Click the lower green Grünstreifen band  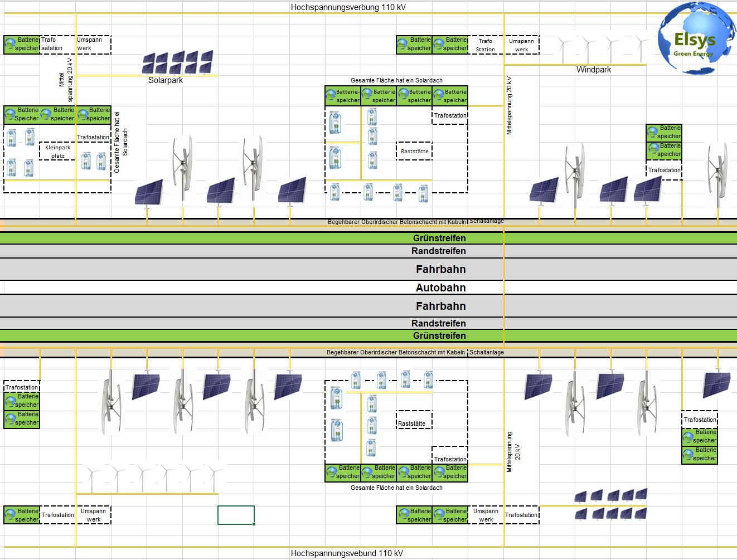pyautogui.click(x=439, y=335)
